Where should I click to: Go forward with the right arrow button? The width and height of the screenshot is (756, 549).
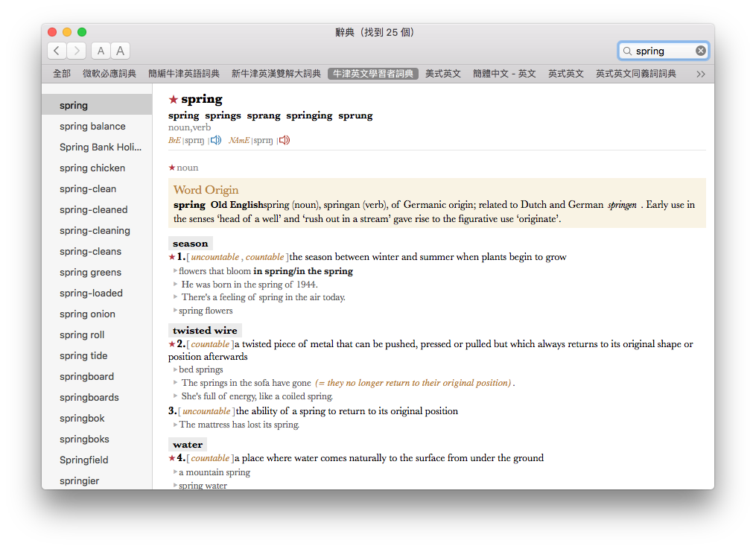coord(77,51)
